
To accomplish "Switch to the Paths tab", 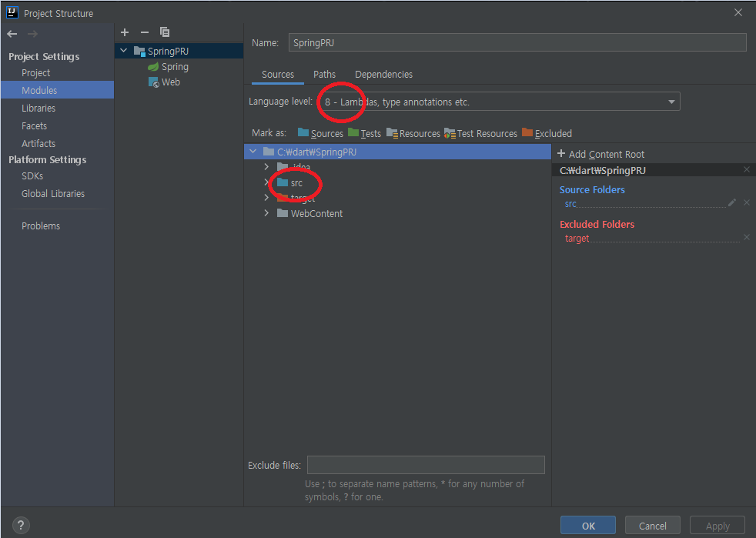I will click(x=324, y=74).
